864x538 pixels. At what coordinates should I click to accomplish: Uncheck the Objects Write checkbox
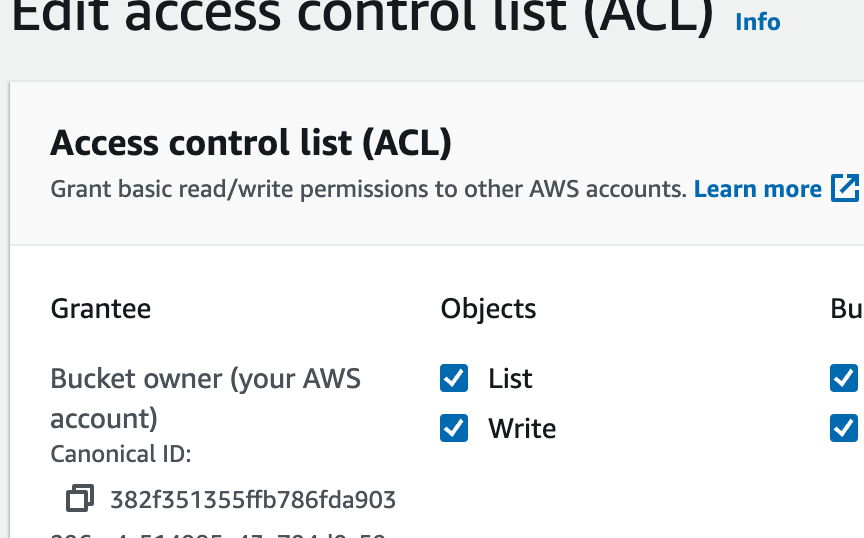click(x=454, y=428)
